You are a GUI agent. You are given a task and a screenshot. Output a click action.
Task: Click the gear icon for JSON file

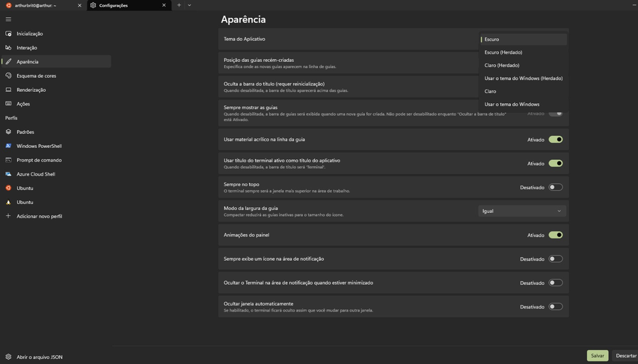click(8, 357)
